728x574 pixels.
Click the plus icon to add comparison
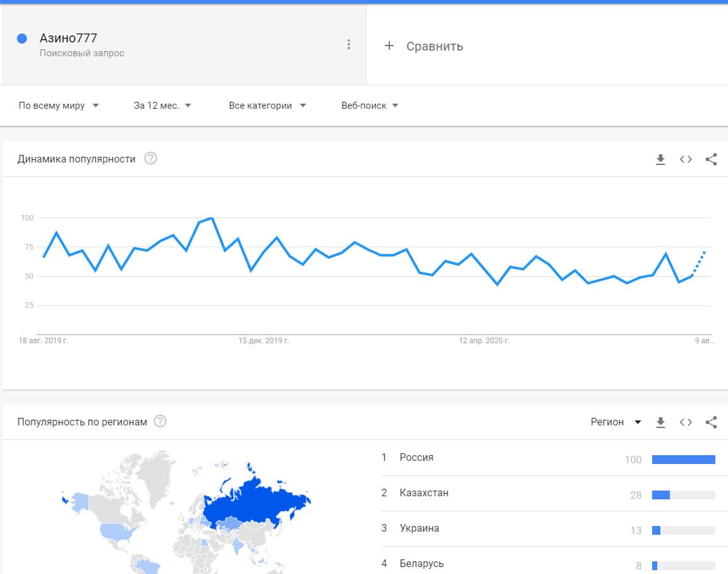(x=389, y=46)
